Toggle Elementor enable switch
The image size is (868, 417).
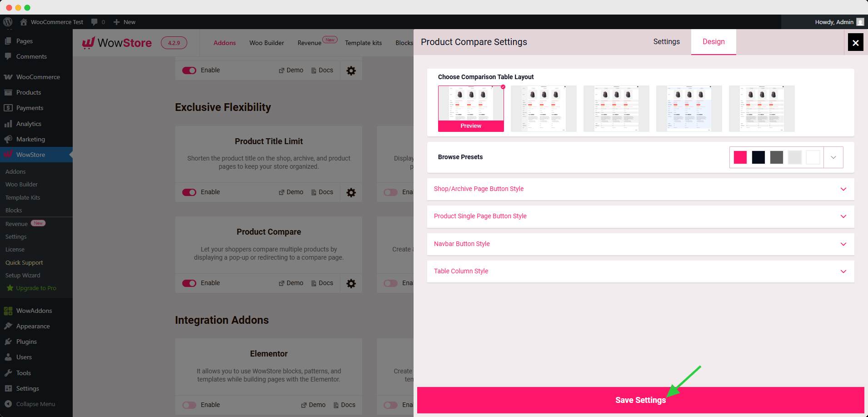[189, 405]
